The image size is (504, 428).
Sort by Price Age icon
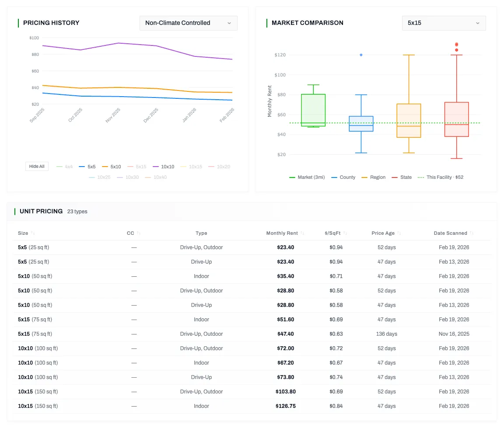coord(399,233)
